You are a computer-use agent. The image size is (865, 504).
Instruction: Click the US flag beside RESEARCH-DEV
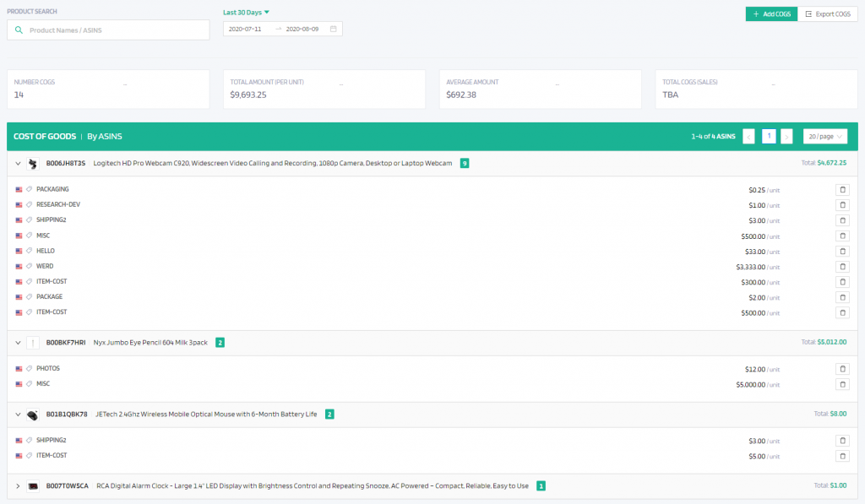click(19, 204)
